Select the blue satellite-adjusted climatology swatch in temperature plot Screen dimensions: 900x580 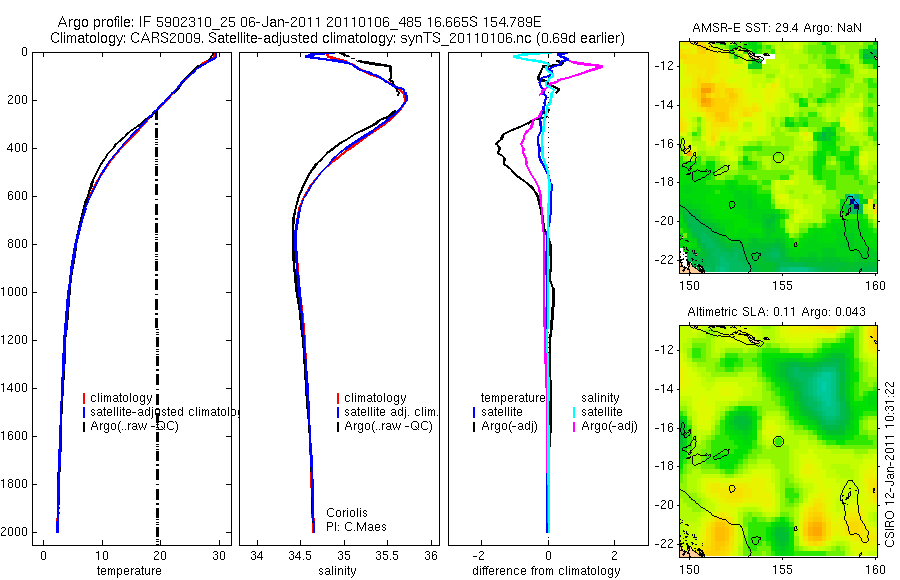(84, 412)
